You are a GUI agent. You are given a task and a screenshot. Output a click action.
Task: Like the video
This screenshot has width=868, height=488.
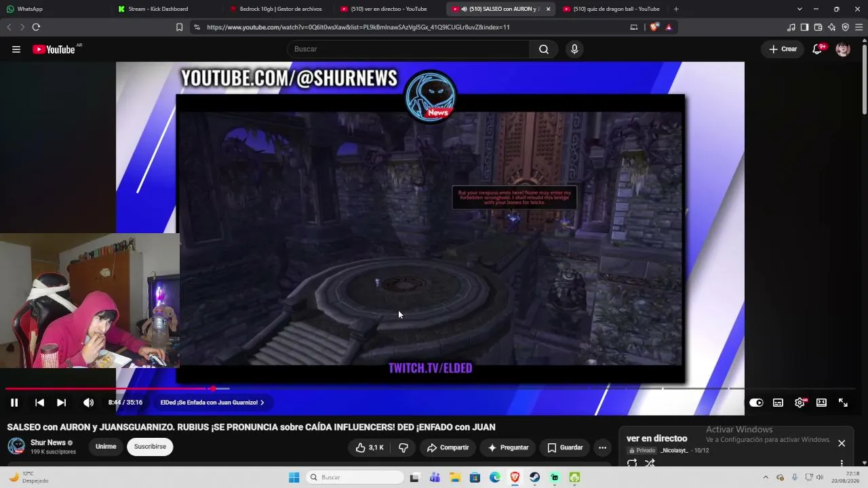click(370, 447)
